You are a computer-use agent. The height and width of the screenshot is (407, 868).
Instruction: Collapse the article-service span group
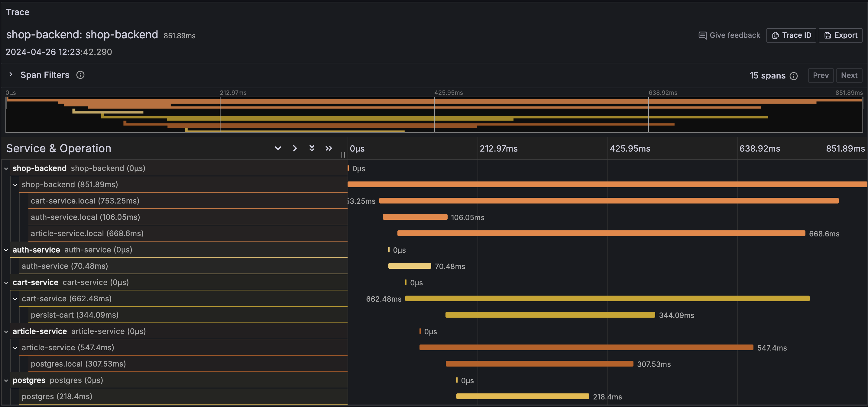6,331
